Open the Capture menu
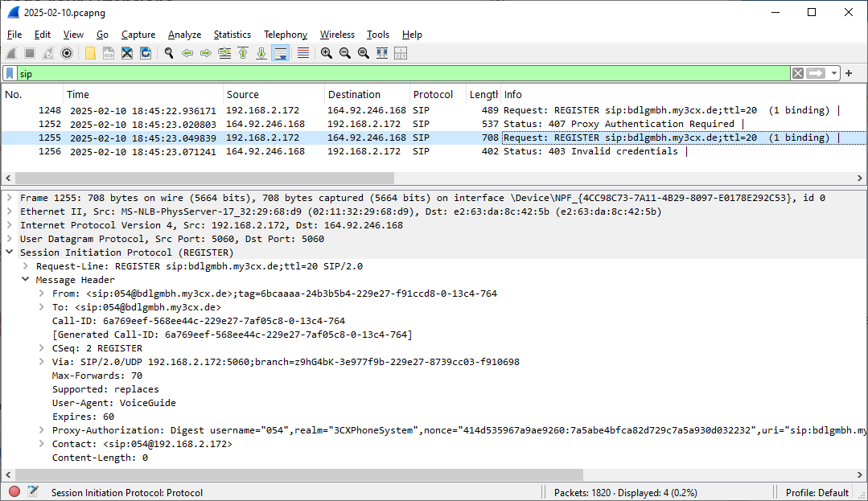This screenshot has height=501, width=868. coord(138,35)
